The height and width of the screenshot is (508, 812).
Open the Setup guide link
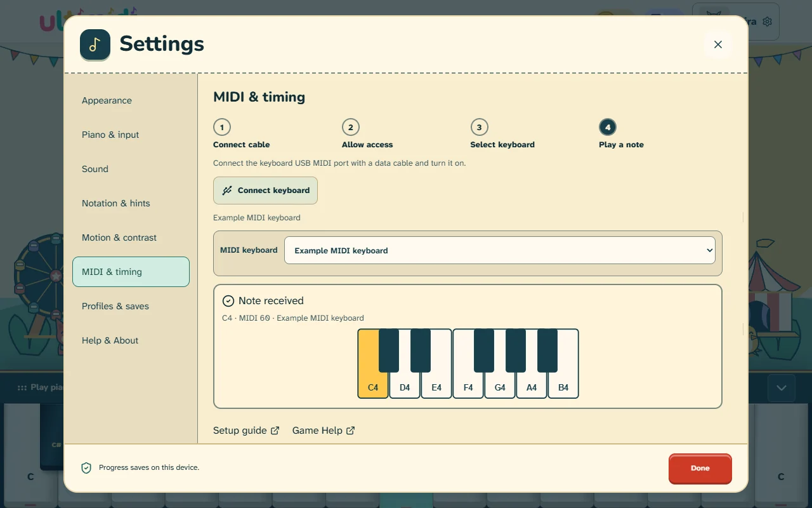coord(246,431)
